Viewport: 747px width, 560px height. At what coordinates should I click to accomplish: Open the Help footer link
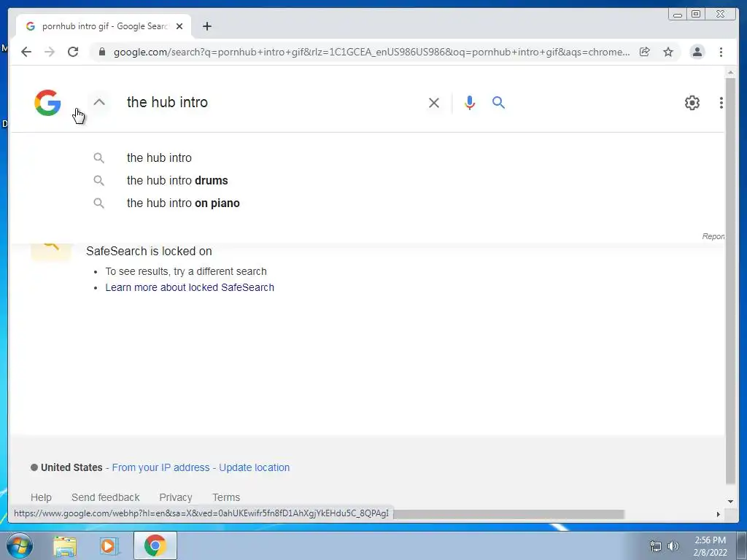tap(41, 497)
